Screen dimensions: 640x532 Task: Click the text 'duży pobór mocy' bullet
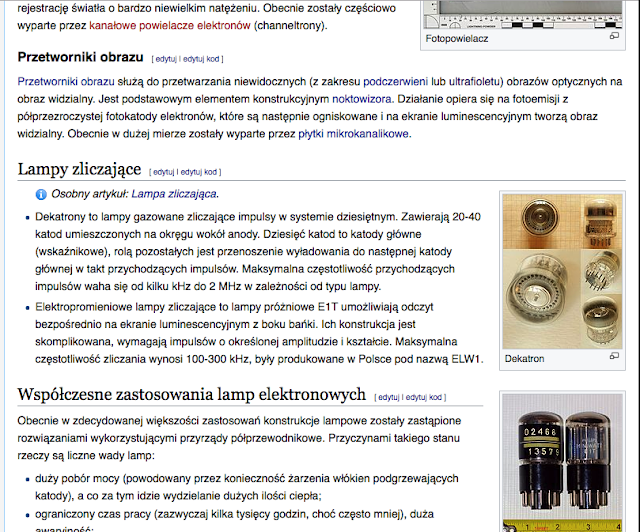pos(78,479)
